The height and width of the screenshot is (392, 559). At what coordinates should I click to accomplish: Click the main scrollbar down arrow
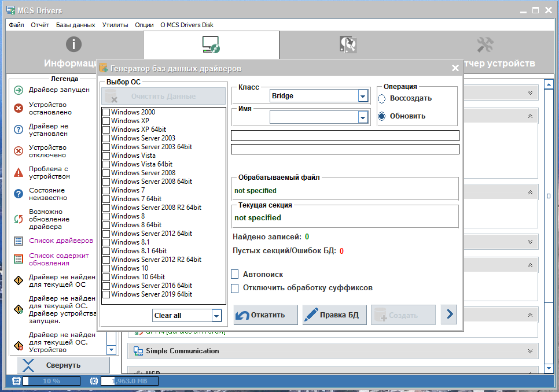click(x=549, y=368)
